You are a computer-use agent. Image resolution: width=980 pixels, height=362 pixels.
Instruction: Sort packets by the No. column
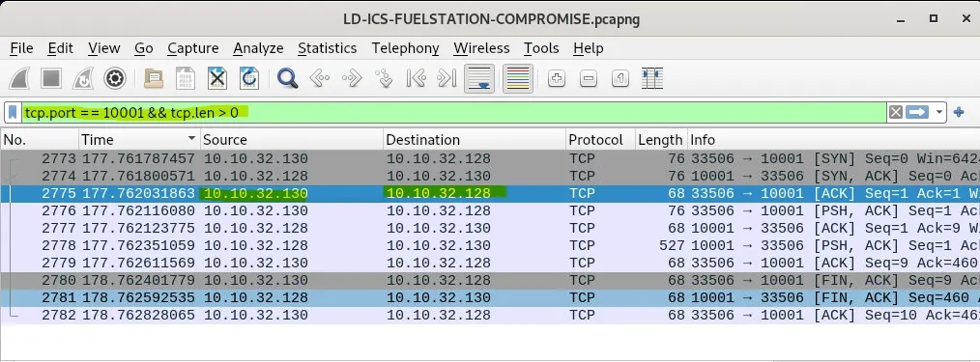point(40,140)
